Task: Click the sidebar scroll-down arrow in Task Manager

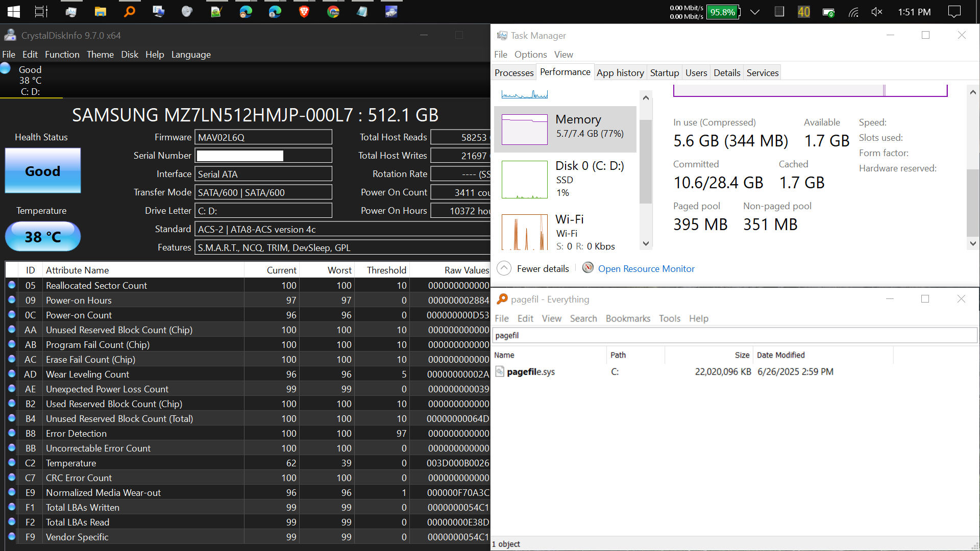Action: [x=646, y=243]
